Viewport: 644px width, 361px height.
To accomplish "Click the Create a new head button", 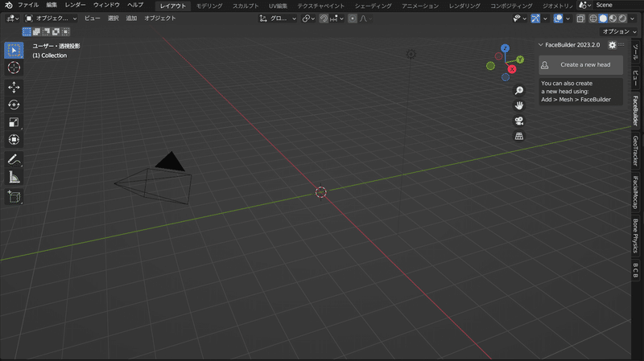I will pos(580,65).
